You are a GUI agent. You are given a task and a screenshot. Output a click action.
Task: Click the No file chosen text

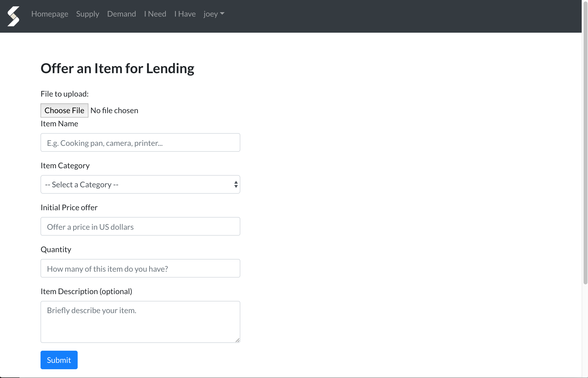[x=114, y=110]
